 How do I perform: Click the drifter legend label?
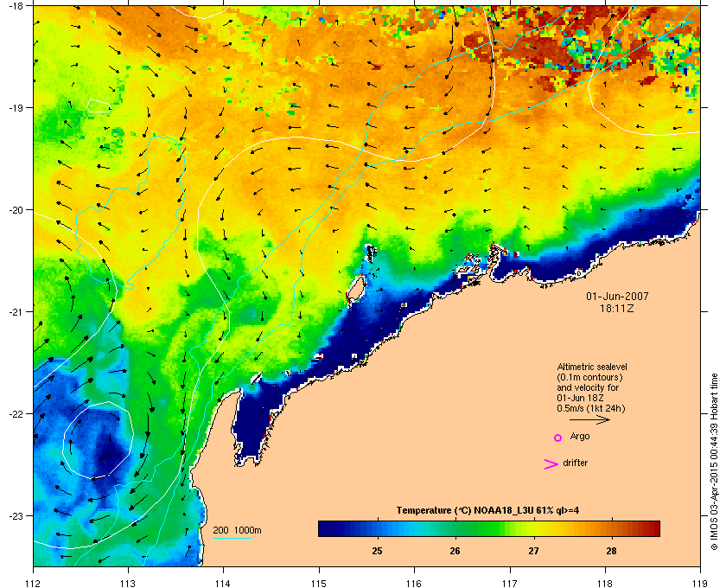point(575,463)
